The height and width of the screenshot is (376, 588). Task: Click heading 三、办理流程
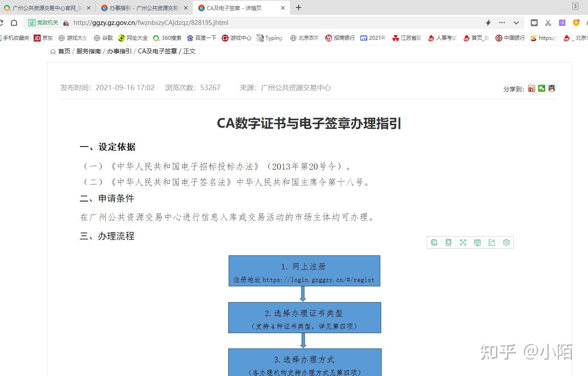[x=107, y=236]
